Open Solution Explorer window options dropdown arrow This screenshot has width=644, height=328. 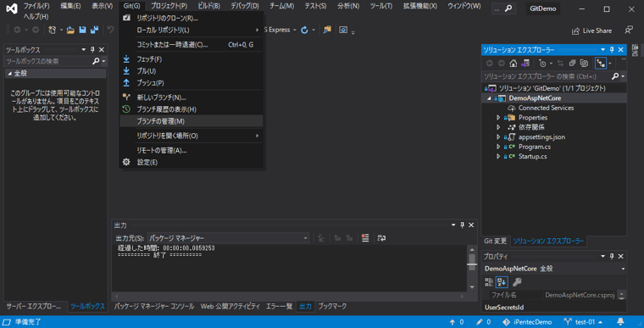pos(603,50)
